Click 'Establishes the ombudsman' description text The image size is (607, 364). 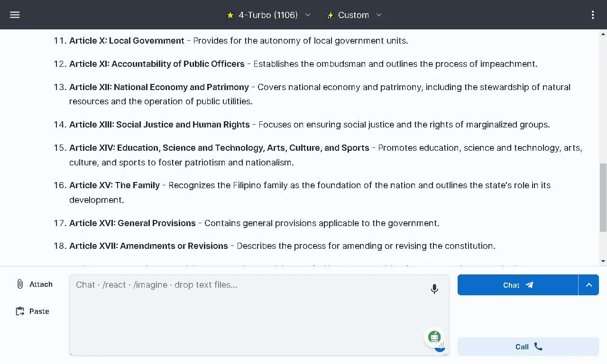click(395, 64)
